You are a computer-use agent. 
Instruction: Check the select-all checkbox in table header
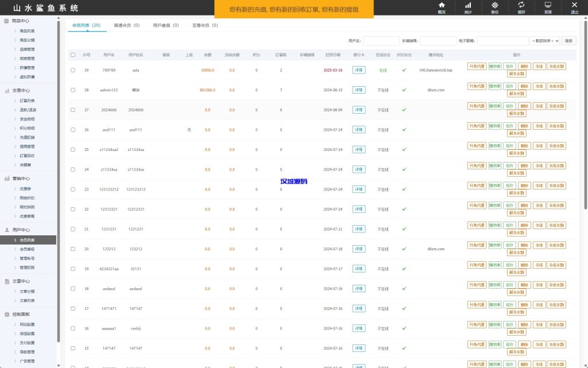click(x=72, y=55)
